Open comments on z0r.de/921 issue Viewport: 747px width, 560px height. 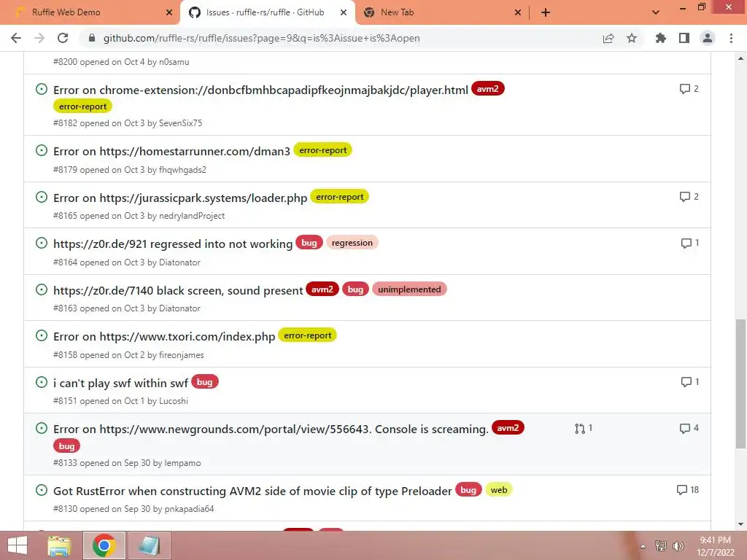(690, 243)
